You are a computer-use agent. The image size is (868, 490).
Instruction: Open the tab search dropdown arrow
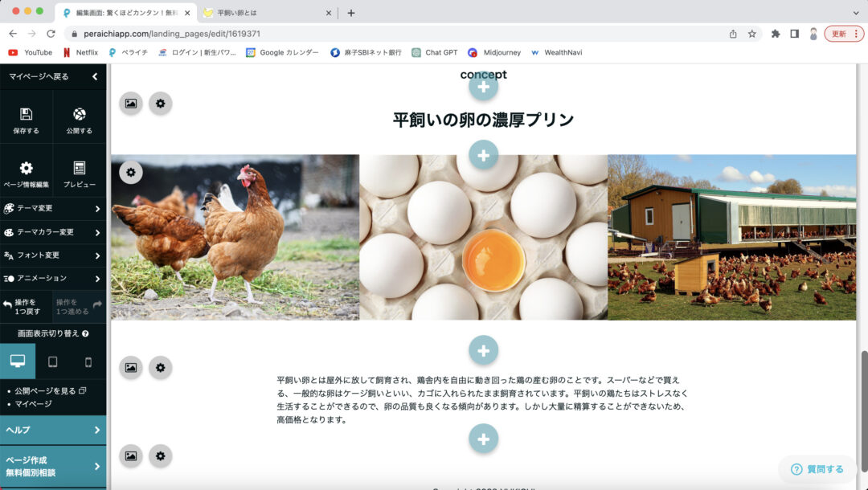click(856, 13)
